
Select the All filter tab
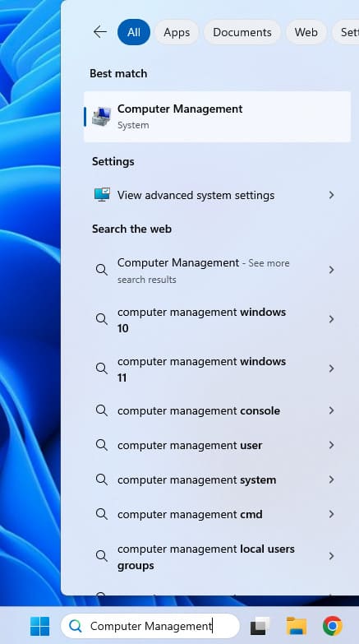click(x=134, y=32)
